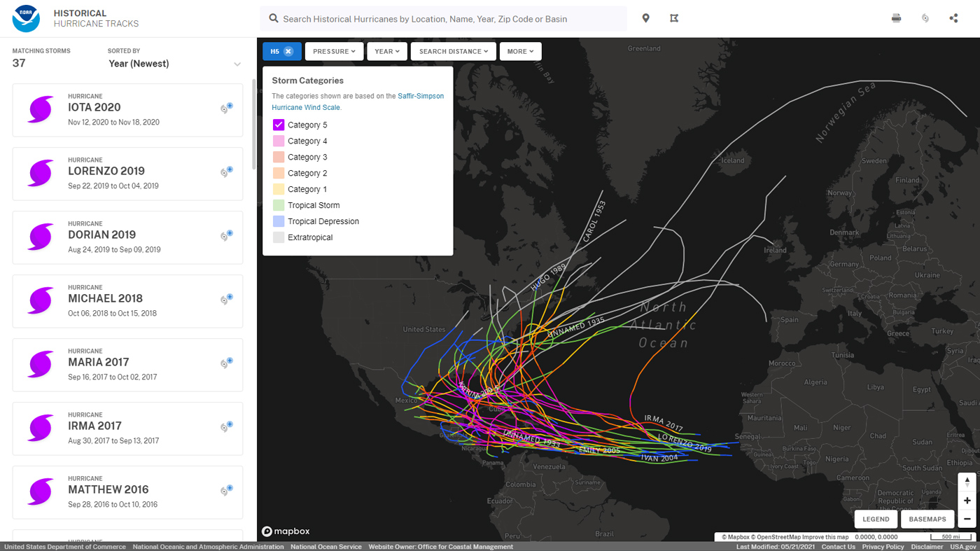Open the More filter menu

(520, 51)
